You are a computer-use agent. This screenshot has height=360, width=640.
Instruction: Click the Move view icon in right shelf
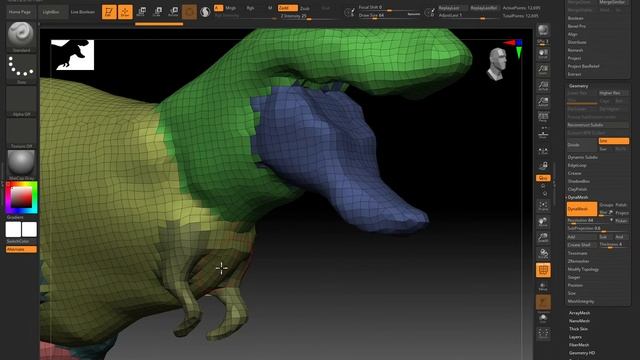coord(543,222)
